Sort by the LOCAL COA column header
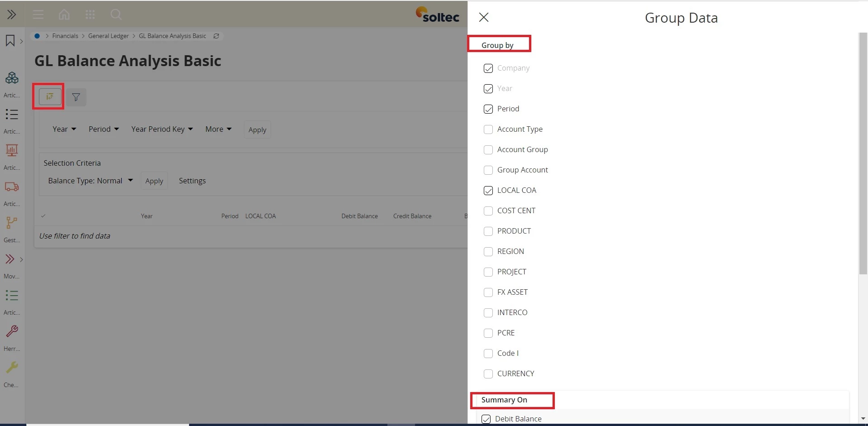 pyautogui.click(x=261, y=216)
